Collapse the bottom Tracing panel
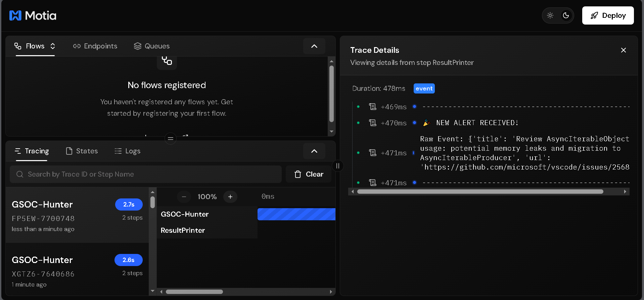The image size is (644, 300). (x=314, y=151)
